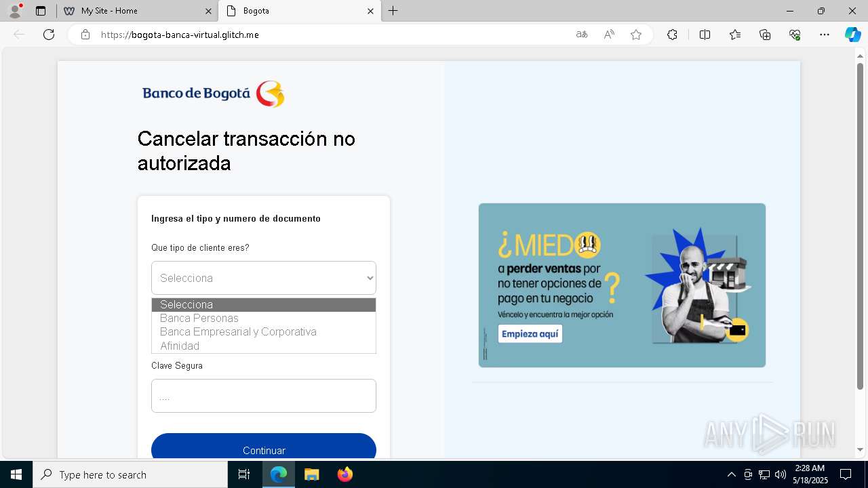
Task: Open the volume control tray icon
Action: (x=780, y=474)
